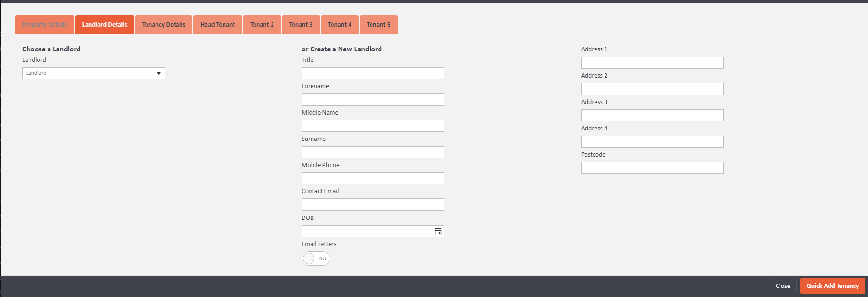Select the Mobile Phone field
Viewport: 868px width, 297px height.
[372, 178]
